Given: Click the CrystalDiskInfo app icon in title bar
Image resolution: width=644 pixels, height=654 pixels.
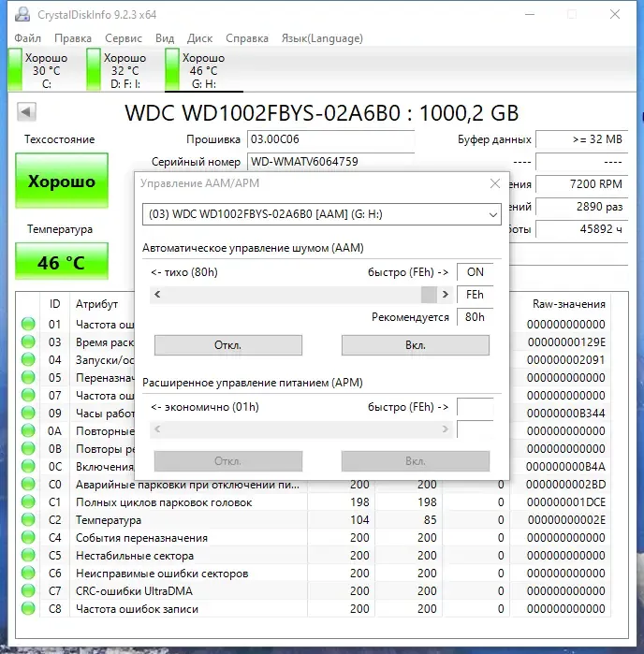Looking at the screenshot, I should 22,14.
